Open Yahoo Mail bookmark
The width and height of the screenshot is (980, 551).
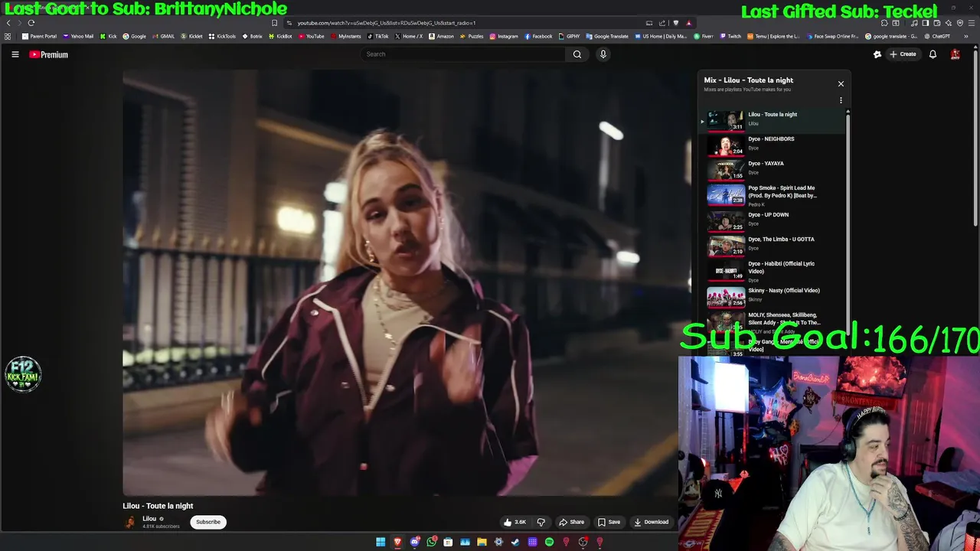[78, 36]
